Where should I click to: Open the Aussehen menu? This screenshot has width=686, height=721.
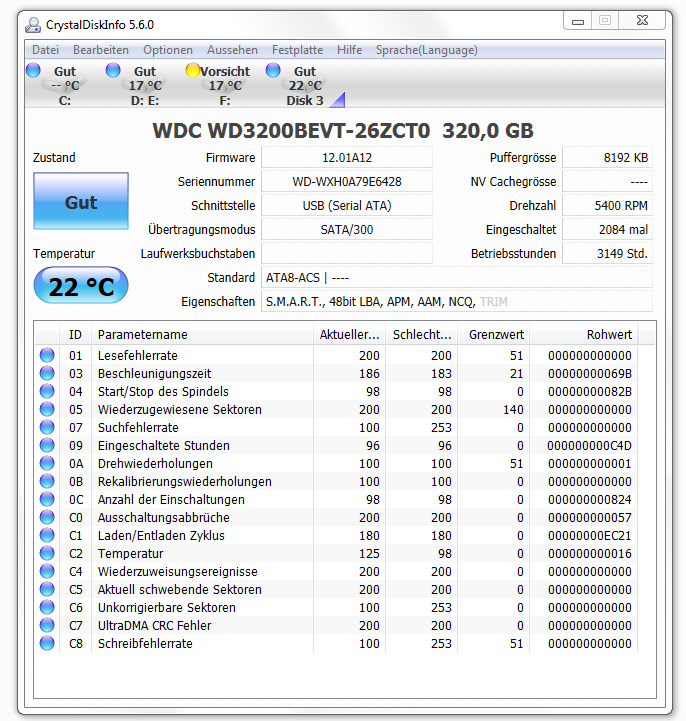[232, 50]
